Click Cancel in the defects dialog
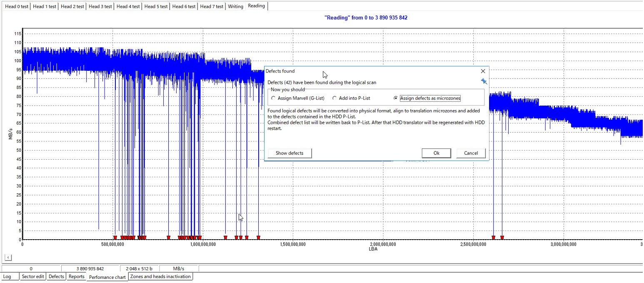This screenshot has width=644, height=283. coord(471,153)
